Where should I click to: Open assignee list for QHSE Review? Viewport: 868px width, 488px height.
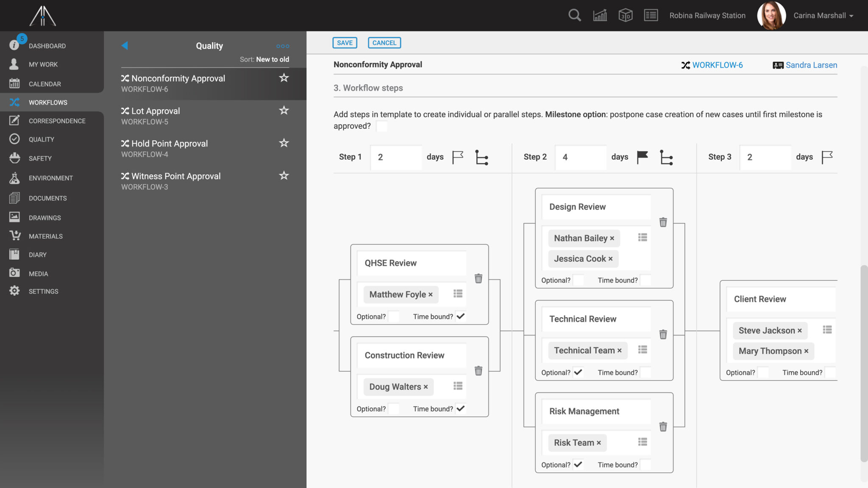coord(458,294)
